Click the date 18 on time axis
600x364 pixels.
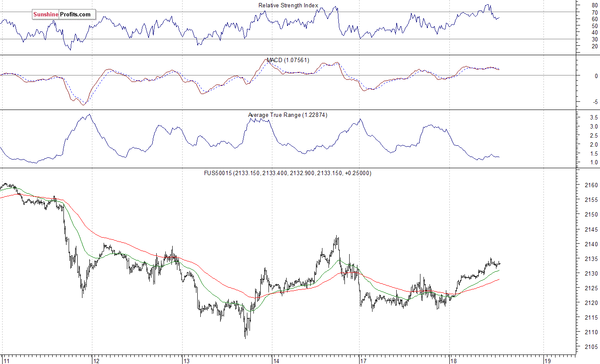(x=453, y=361)
